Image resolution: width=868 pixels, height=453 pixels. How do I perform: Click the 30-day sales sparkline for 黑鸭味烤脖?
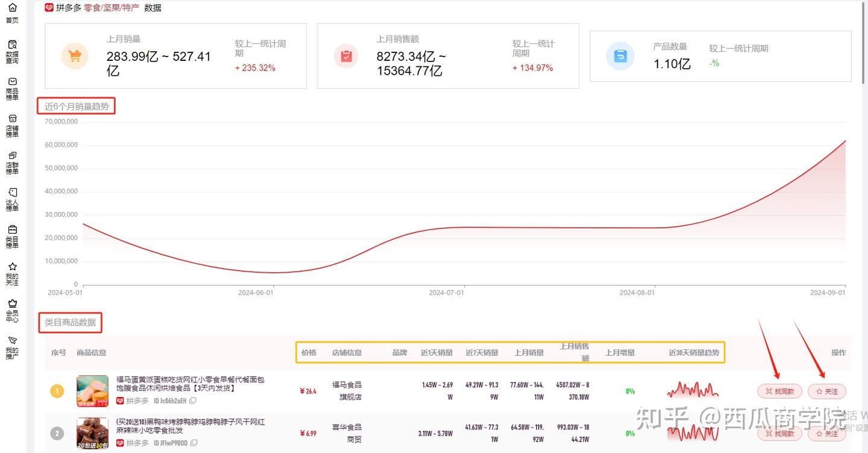point(693,432)
